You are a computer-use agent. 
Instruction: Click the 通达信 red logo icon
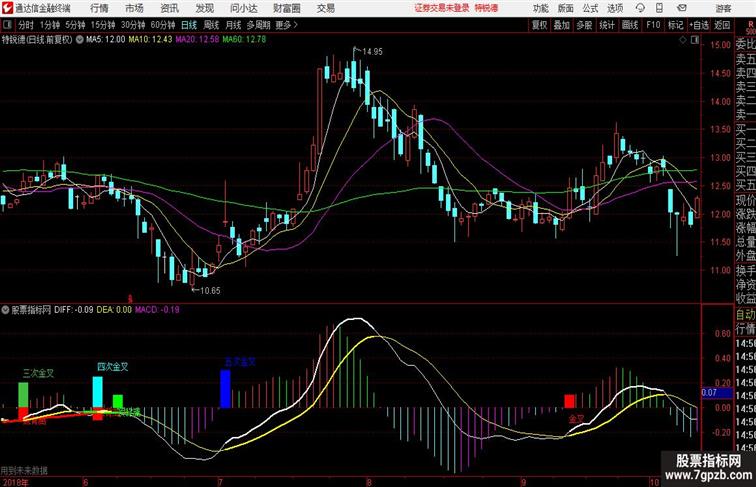(7, 8)
